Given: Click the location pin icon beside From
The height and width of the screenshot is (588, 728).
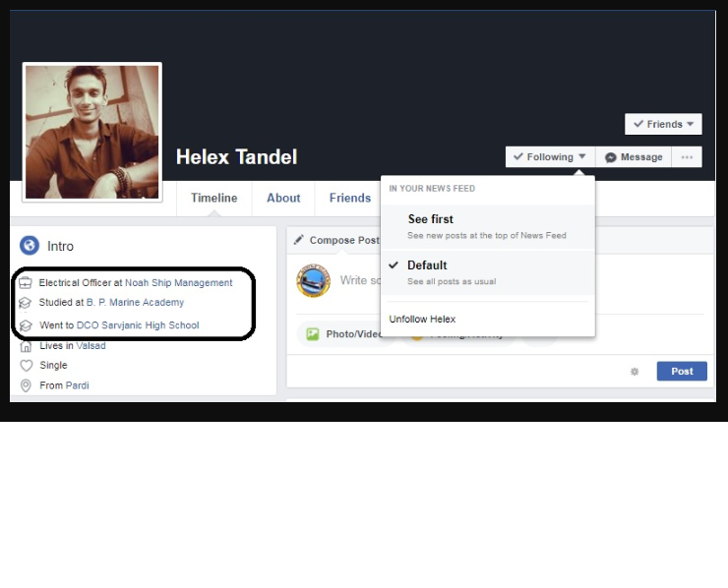Looking at the screenshot, I should [x=26, y=385].
